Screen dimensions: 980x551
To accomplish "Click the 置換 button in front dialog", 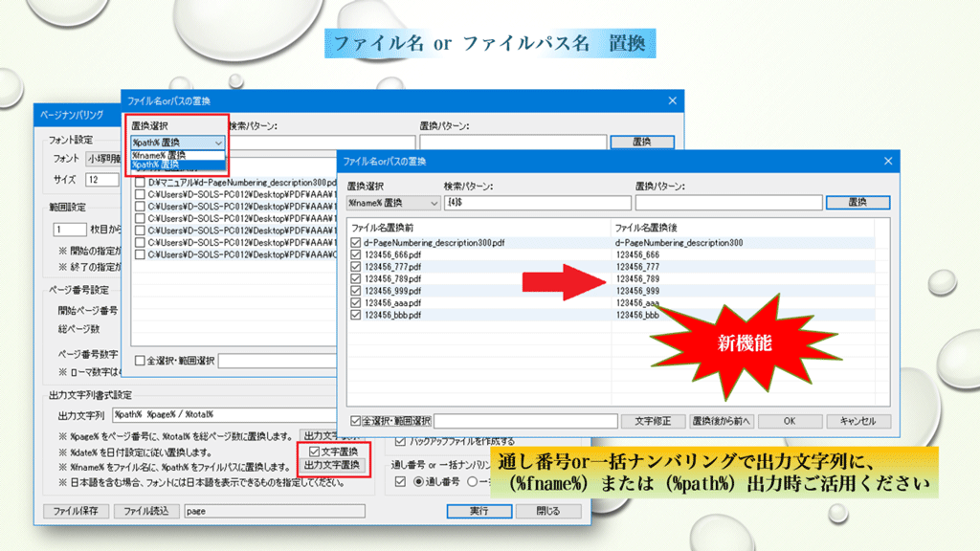I will (857, 203).
